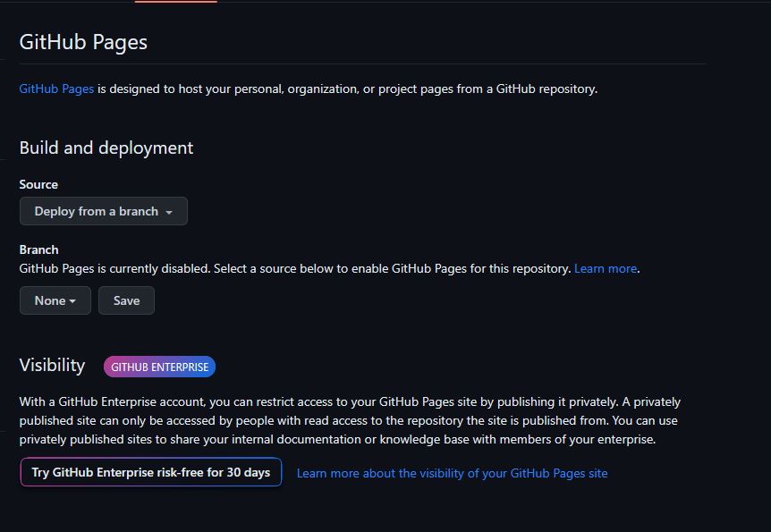Click the Visibility section heading
This screenshot has height=532, width=771.
(x=52, y=365)
